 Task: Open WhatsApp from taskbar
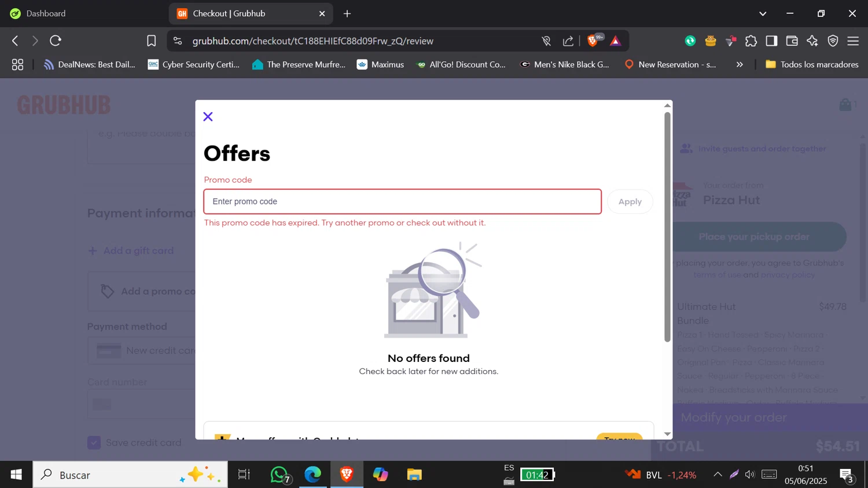point(280,475)
